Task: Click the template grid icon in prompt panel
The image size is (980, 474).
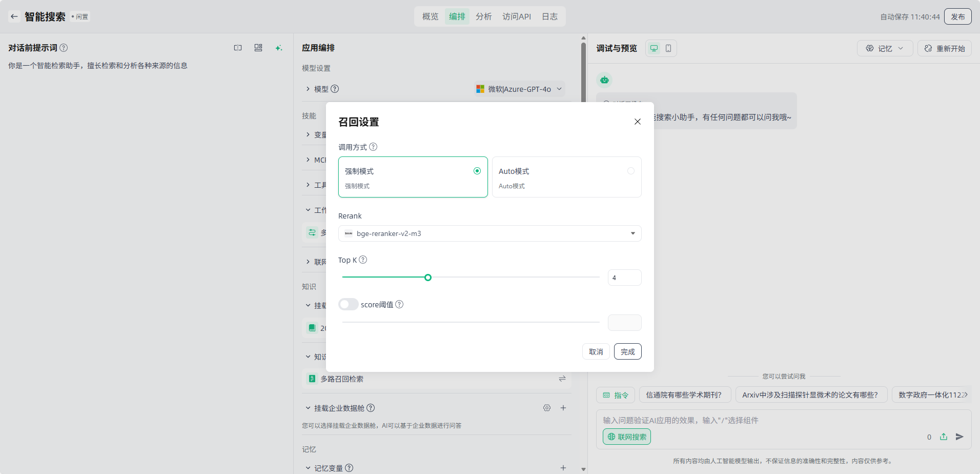Action: (258, 48)
